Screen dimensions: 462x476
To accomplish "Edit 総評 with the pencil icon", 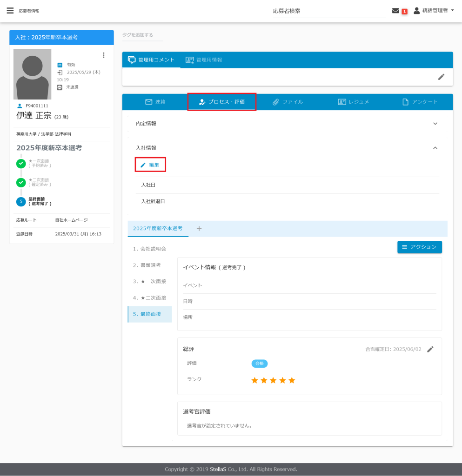I will 430,349.
